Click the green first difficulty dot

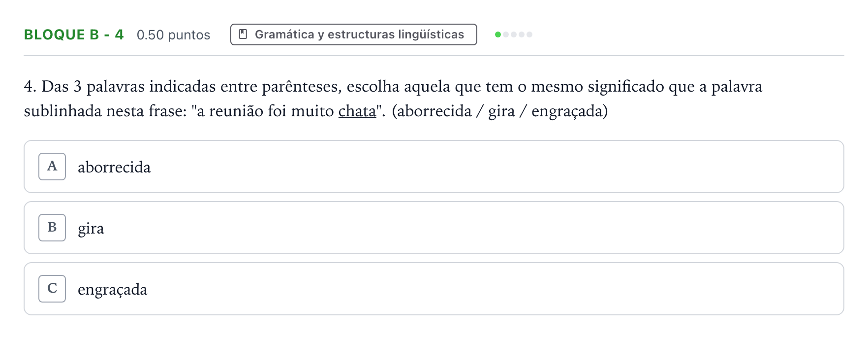pos(498,34)
